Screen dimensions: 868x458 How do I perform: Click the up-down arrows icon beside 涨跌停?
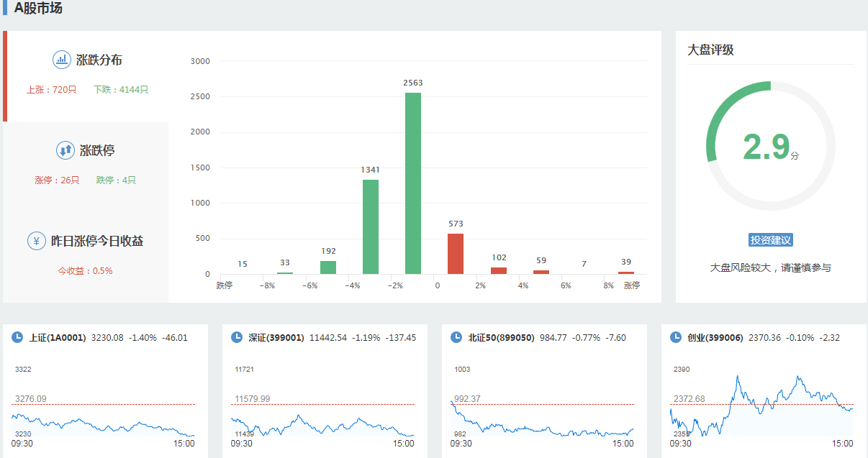pyautogui.click(x=65, y=150)
